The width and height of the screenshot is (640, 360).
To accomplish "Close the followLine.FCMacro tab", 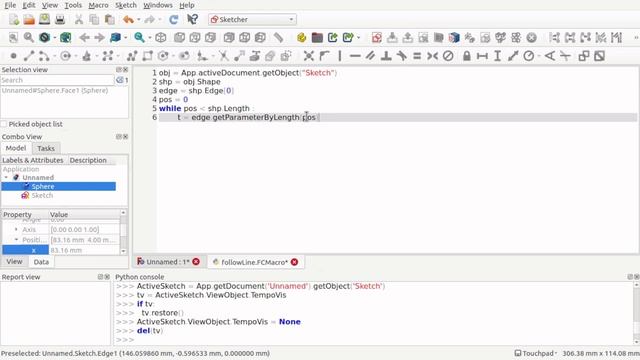I will (x=294, y=262).
